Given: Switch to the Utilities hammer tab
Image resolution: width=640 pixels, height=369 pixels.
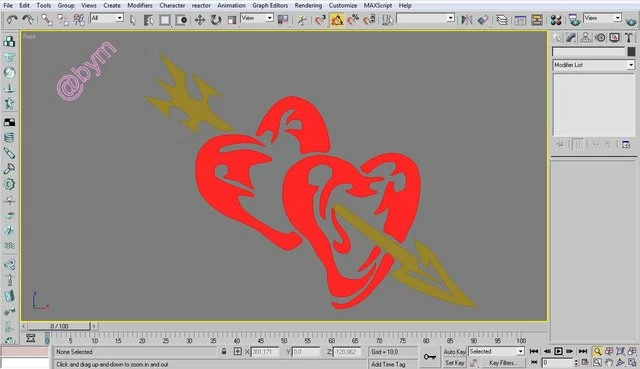Looking at the screenshot, I should pos(629,38).
